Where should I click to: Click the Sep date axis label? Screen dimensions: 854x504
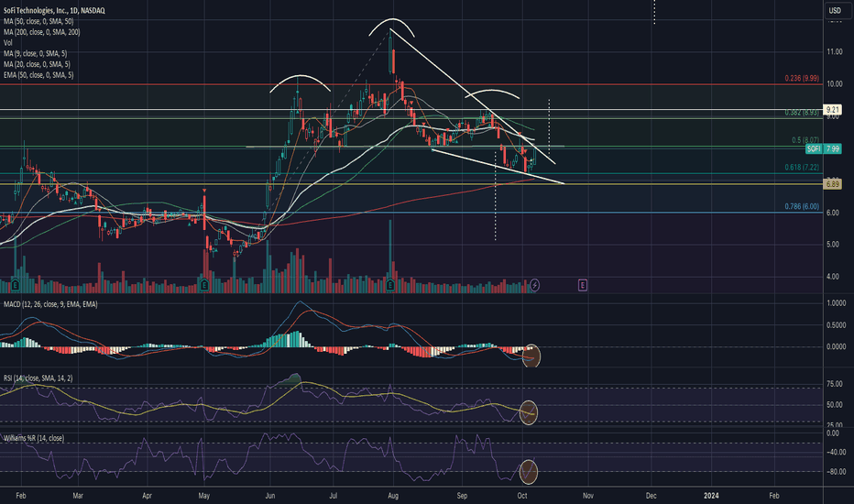462,496
